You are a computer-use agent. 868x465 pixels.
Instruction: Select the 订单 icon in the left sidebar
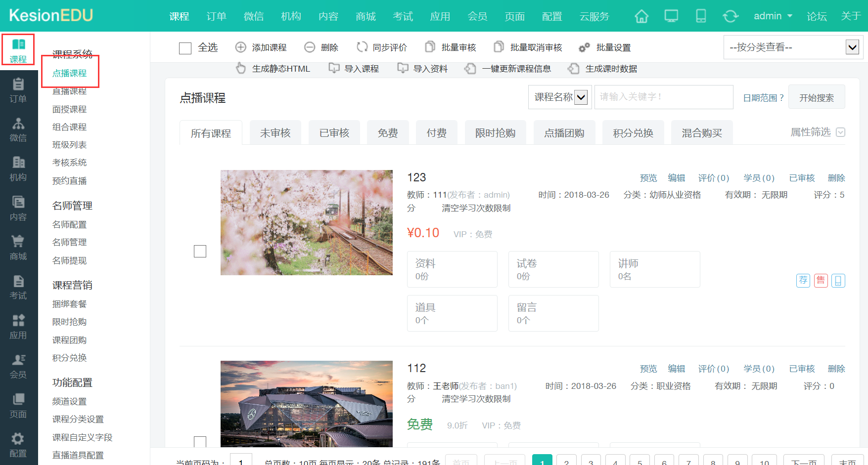tap(18, 91)
